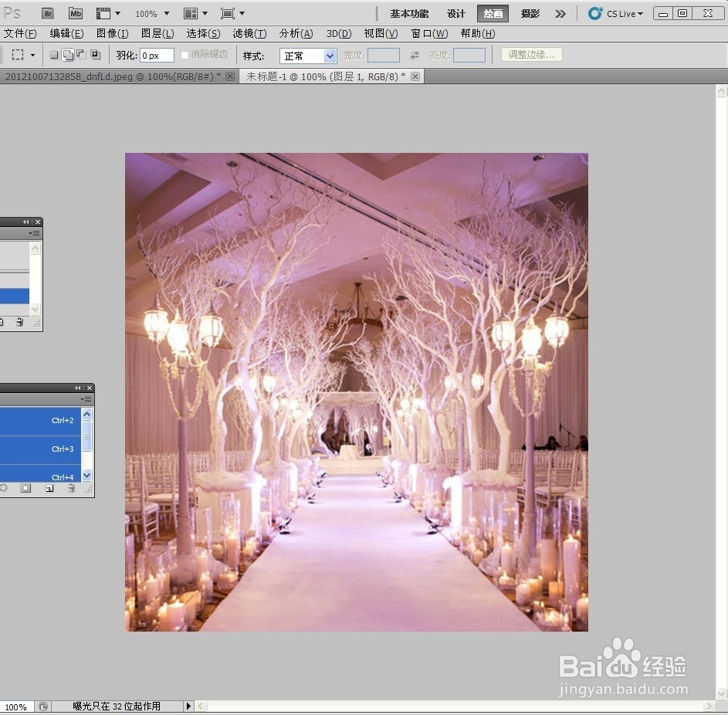Open the 窗口(W) menu
The height and width of the screenshot is (715, 728).
point(429,33)
